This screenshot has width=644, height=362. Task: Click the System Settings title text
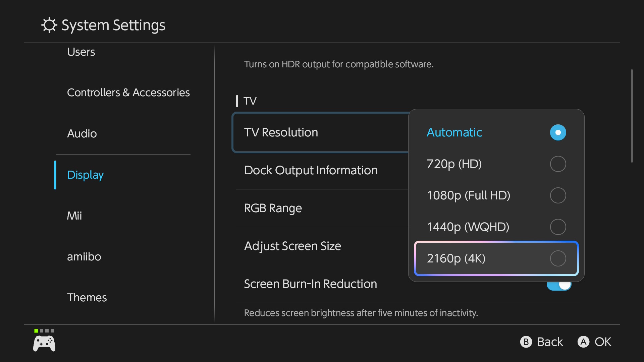(113, 25)
